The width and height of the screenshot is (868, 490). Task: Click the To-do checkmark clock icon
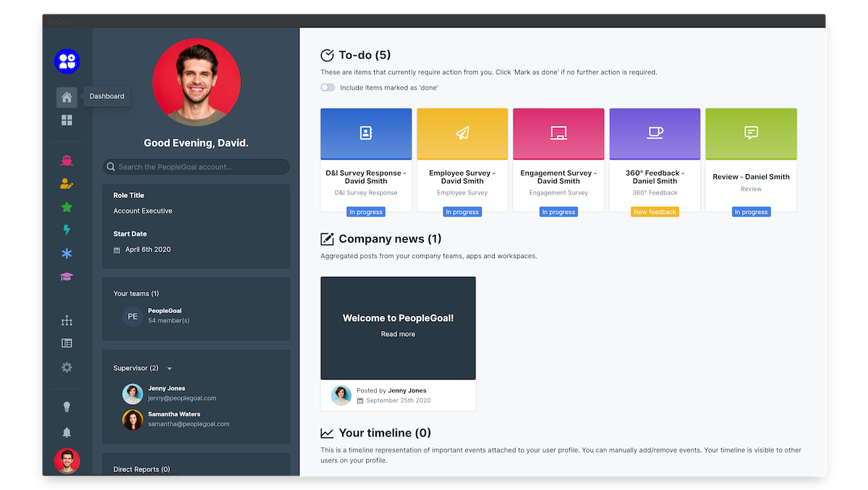[327, 56]
